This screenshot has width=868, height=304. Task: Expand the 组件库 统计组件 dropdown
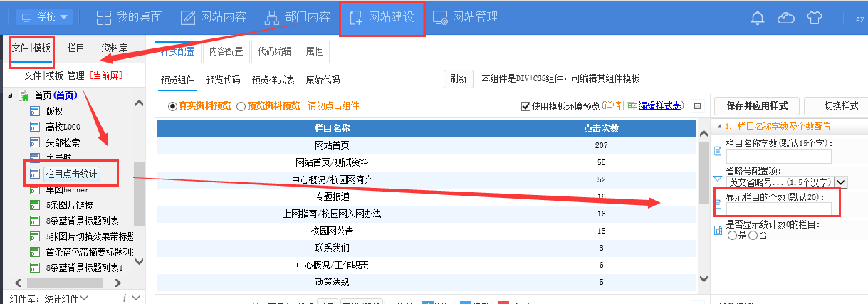click(x=84, y=298)
